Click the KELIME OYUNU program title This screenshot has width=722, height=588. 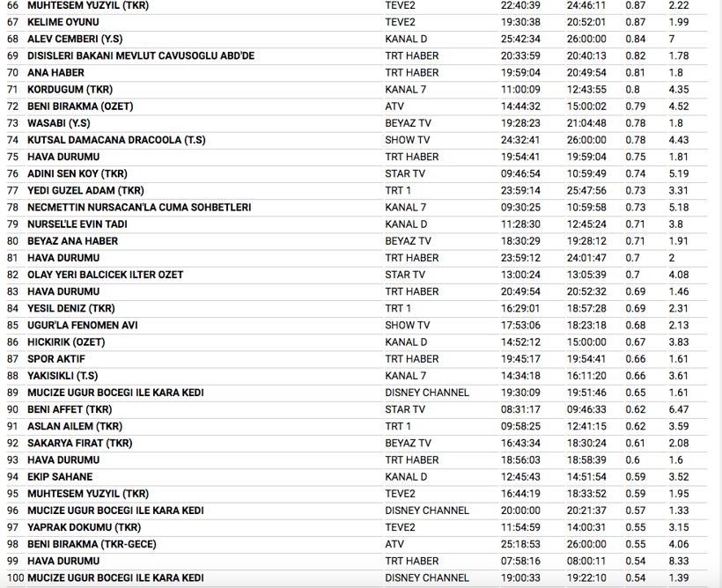(63, 22)
